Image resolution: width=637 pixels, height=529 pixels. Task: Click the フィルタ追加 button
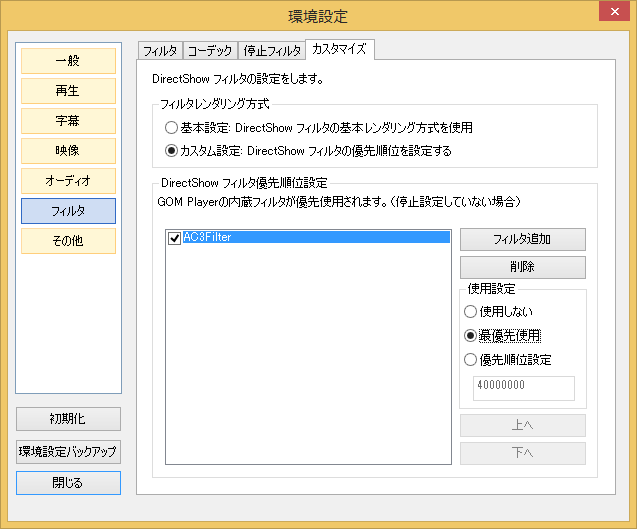[x=523, y=239]
